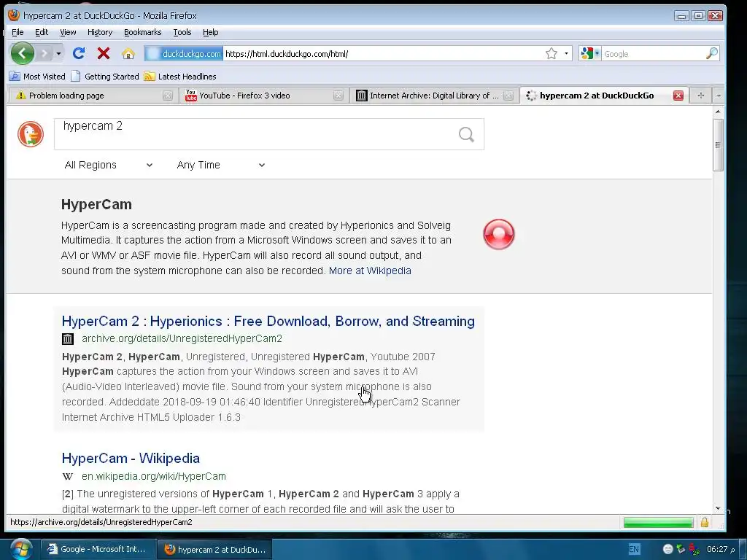The width and height of the screenshot is (747, 560).
Task: Click the duckduckgo.com site identity button
Action: point(183,54)
